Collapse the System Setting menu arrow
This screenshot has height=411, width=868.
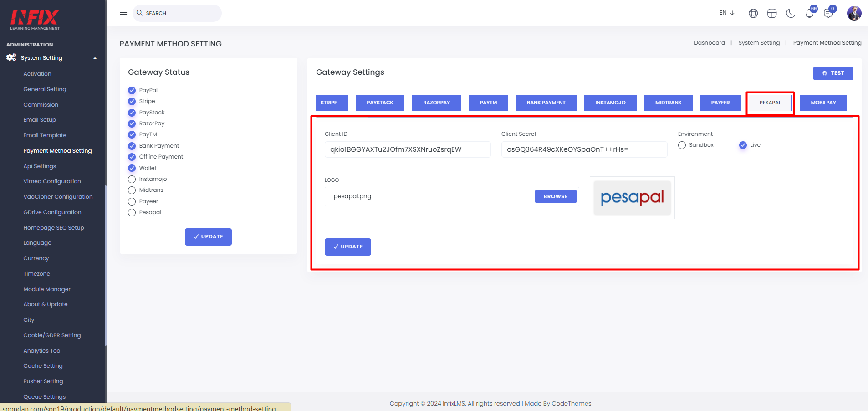(95, 58)
